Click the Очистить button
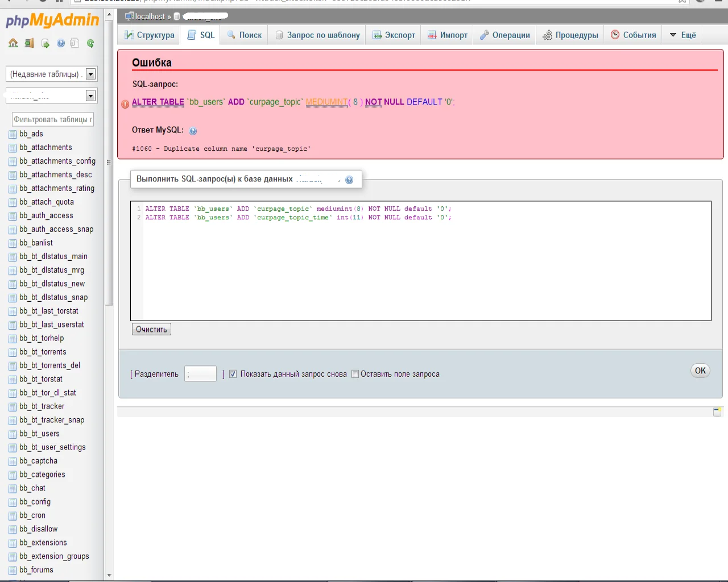 [x=151, y=329]
